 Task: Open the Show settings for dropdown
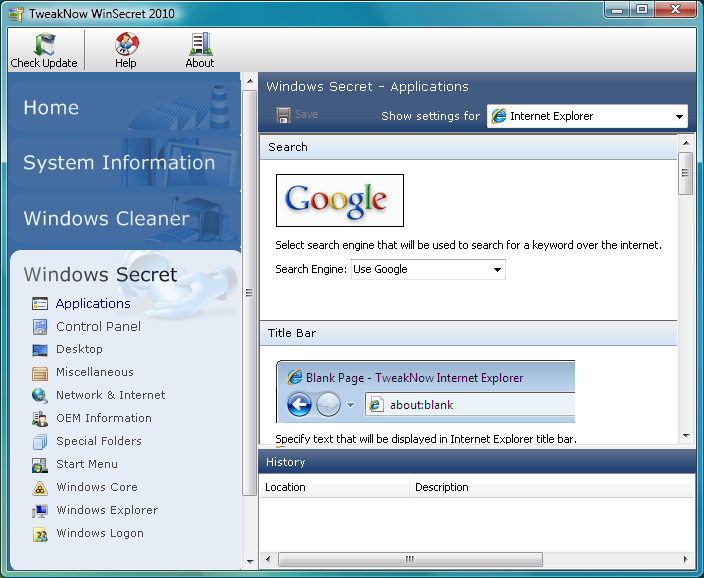click(x=587, y=116)
